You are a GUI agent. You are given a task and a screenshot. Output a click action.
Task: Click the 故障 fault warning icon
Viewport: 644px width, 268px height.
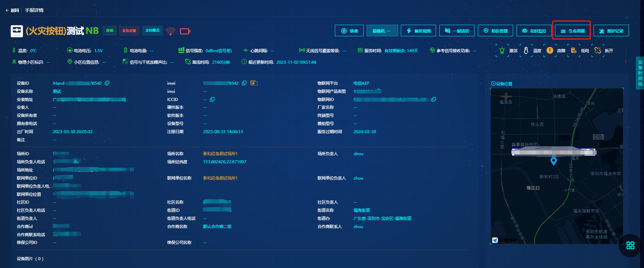pyautogui.click(x=550, y=50)
